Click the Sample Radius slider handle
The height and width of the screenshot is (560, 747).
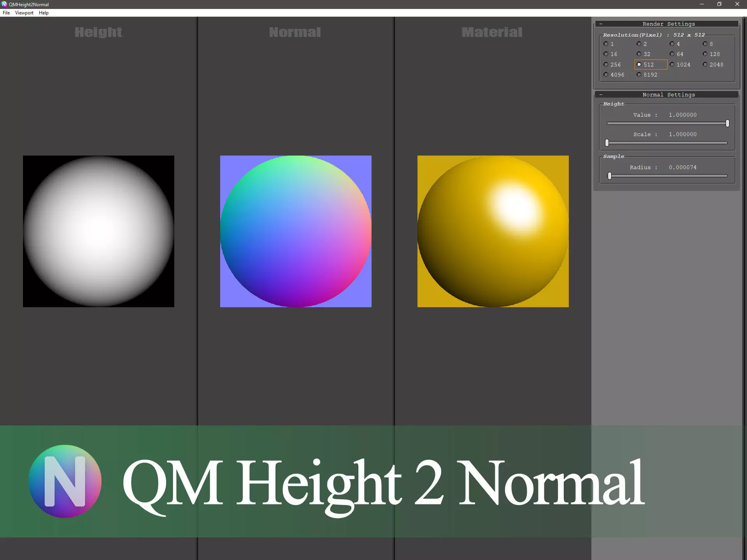pyautogui.click(x=610, y=176)
